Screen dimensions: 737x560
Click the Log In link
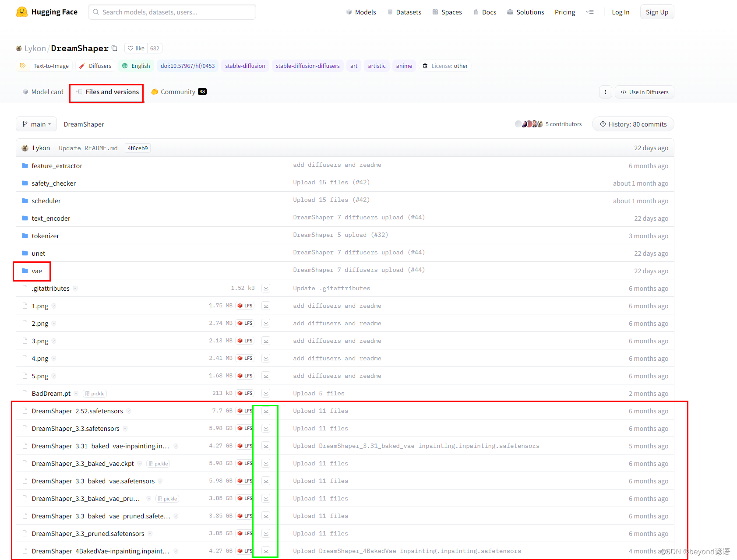pos(621,12)
